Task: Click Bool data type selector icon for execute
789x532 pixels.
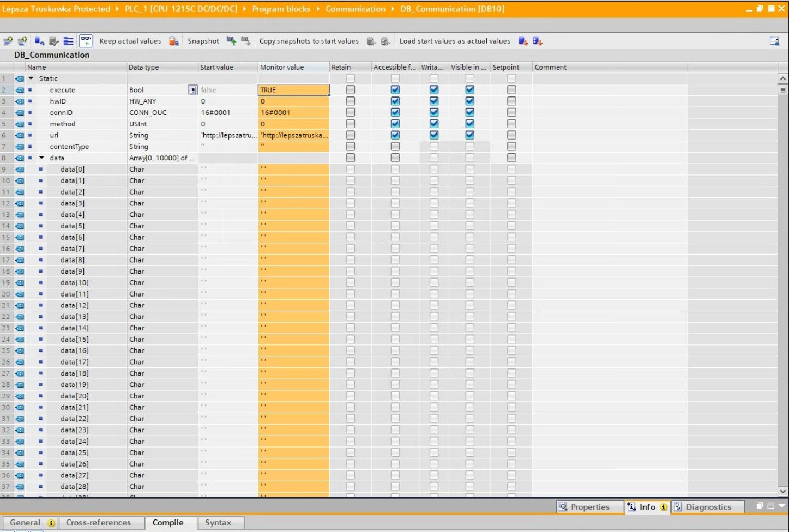Action: click(x=192, y=90)
